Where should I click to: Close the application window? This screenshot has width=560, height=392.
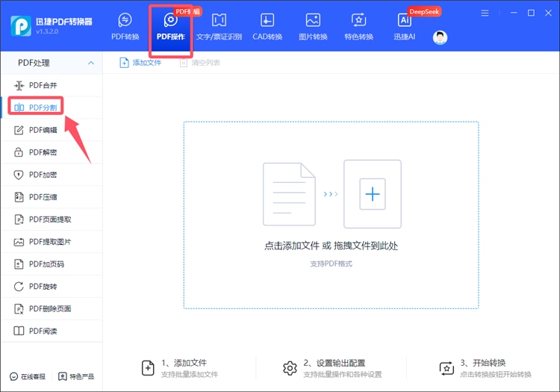click(548, 13)
